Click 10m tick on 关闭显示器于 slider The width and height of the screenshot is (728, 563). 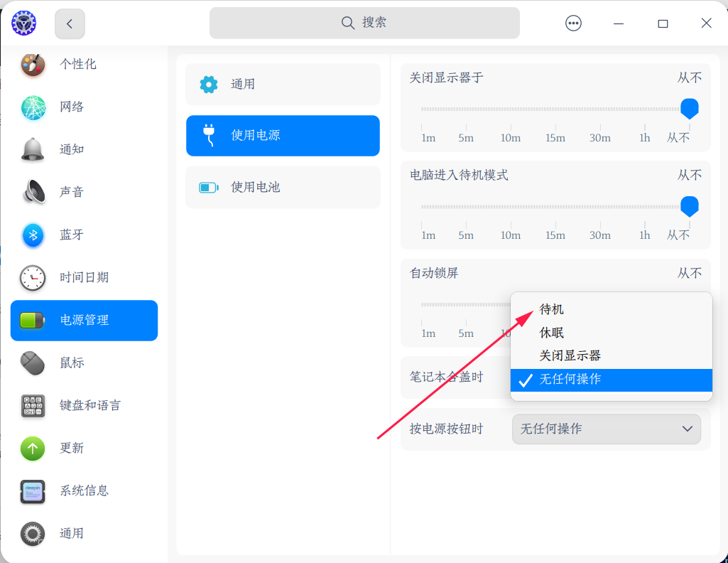511,138
